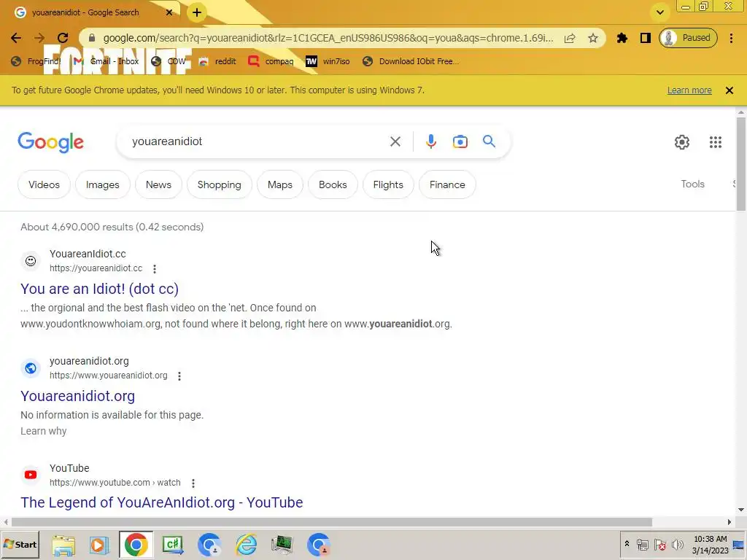Click the address bar URL
747x560 pixels.
(328, 38)
